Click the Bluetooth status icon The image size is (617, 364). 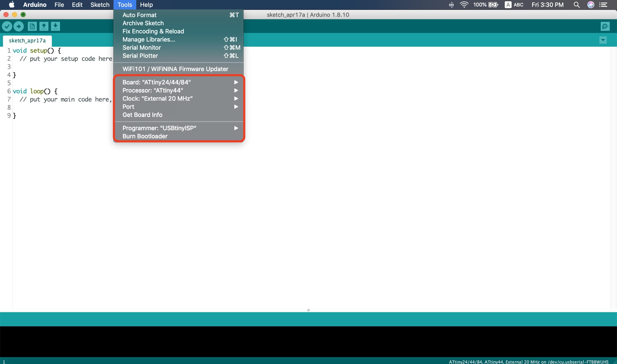[451, 5]
